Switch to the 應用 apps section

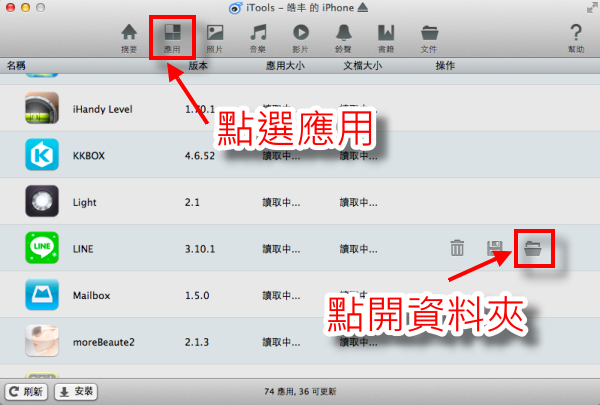click(172, 38)
